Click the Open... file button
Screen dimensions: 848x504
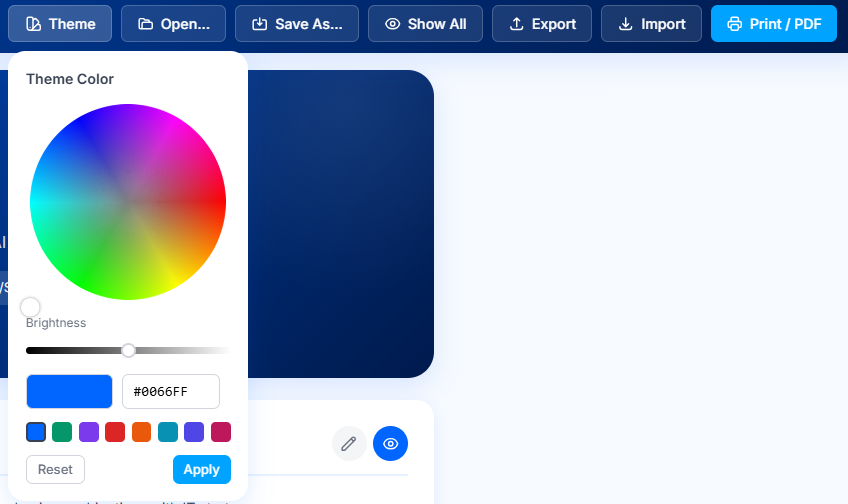174,24
